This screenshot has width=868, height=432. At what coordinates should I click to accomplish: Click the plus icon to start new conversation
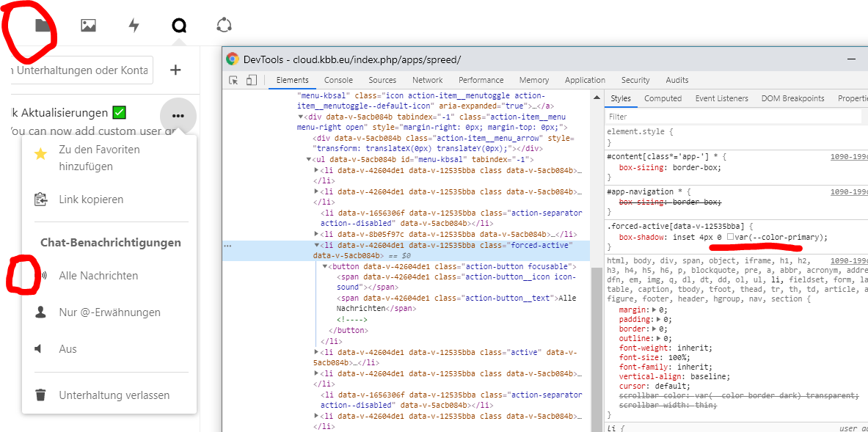[x=175, y=70]
